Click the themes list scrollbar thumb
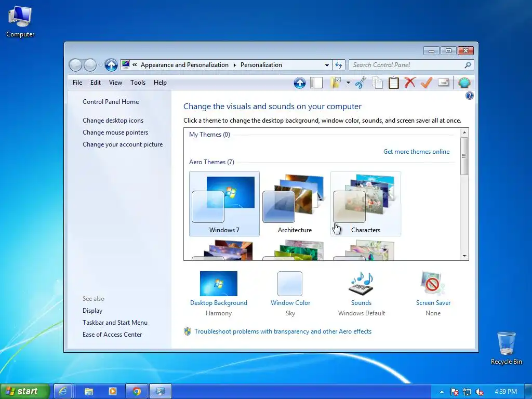The height and width of the screenshot is (399, 532). [x=464, y=156]
